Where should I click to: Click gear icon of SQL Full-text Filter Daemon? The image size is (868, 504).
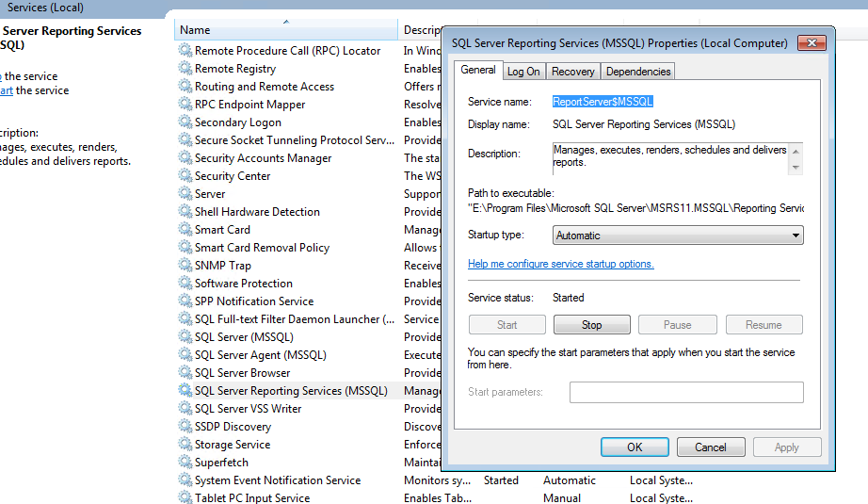point(185,319)
